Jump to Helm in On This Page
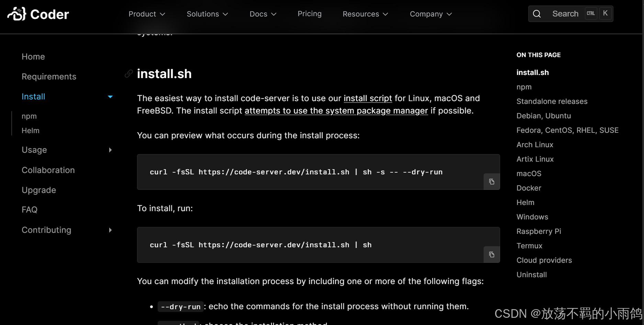This screenshot has width=644, height=325. (526, 203)
